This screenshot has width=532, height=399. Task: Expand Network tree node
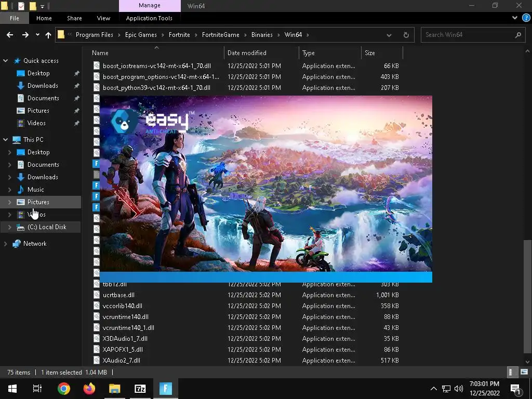[5, 244]
